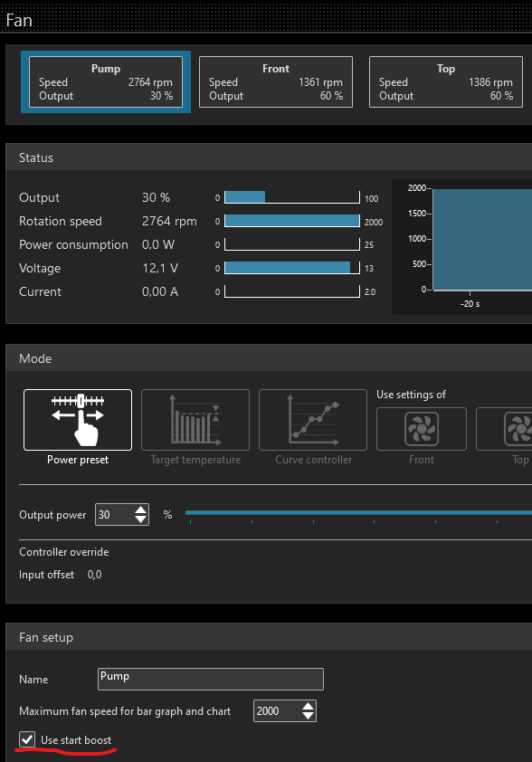Increase Output power with up arrow
The image size is (532, 762).
141,510
